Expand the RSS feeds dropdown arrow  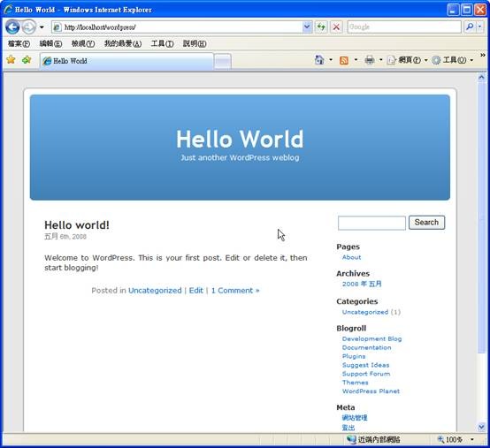(x=356, y=59)
